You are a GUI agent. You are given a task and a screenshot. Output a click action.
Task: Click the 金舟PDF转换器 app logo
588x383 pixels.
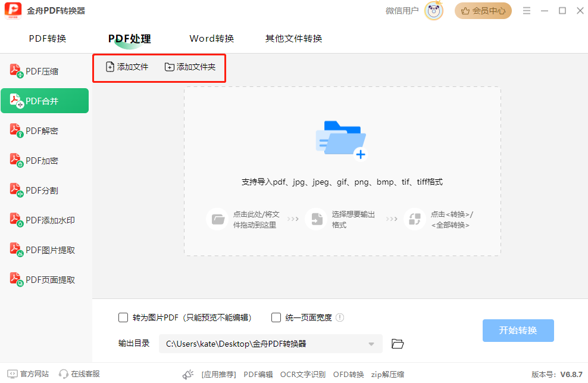pyautogui.click(x=12, y=11)
